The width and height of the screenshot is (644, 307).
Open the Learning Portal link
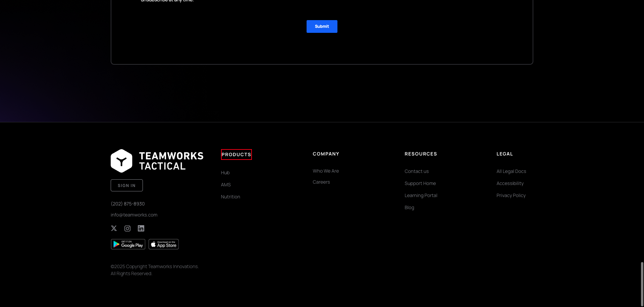[421, 195]
